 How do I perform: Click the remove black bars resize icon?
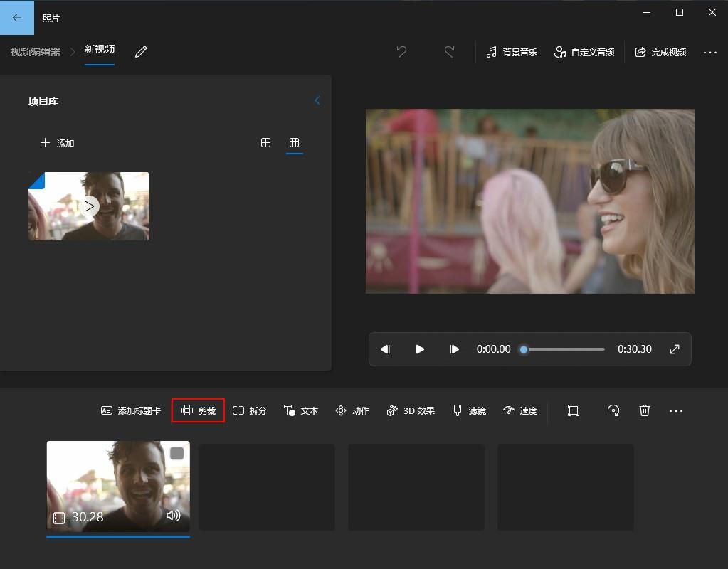574,410
